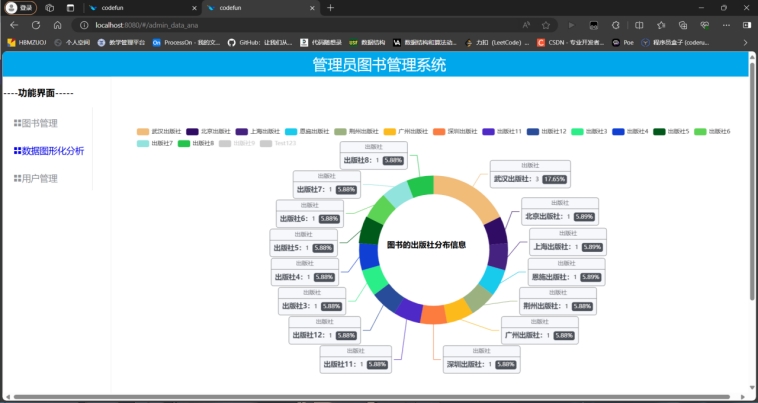
Task: Open 图书管理 in the sidebar
Action: [x=40, y=123]
